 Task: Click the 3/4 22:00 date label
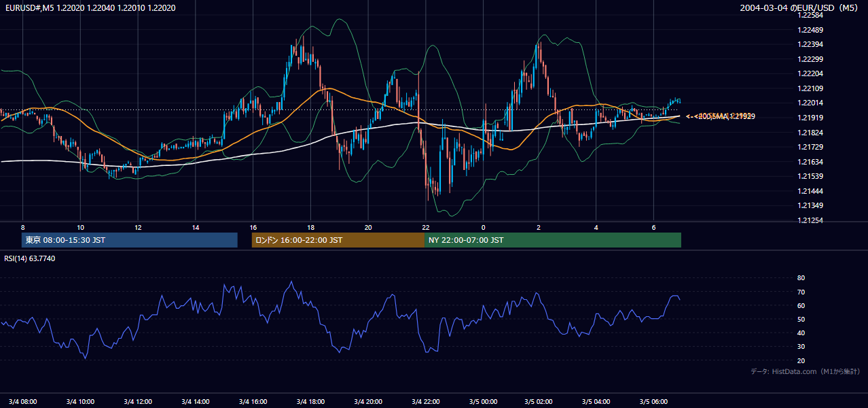425,401
